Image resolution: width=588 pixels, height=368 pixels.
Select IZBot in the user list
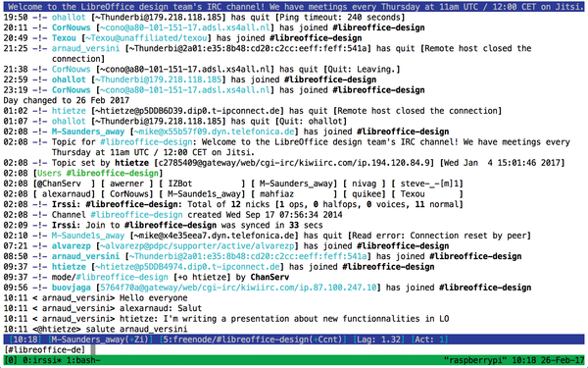click(180, 184)
